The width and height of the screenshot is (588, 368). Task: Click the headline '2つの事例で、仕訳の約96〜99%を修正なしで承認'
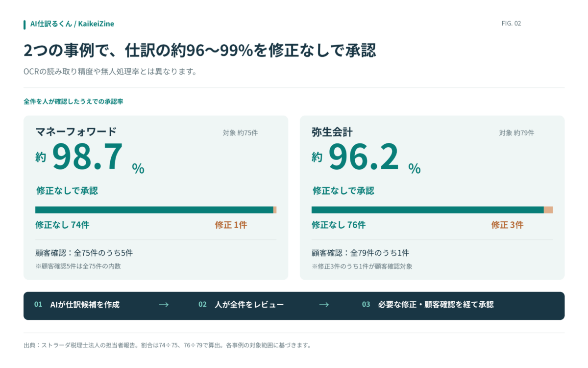point(200,51)
